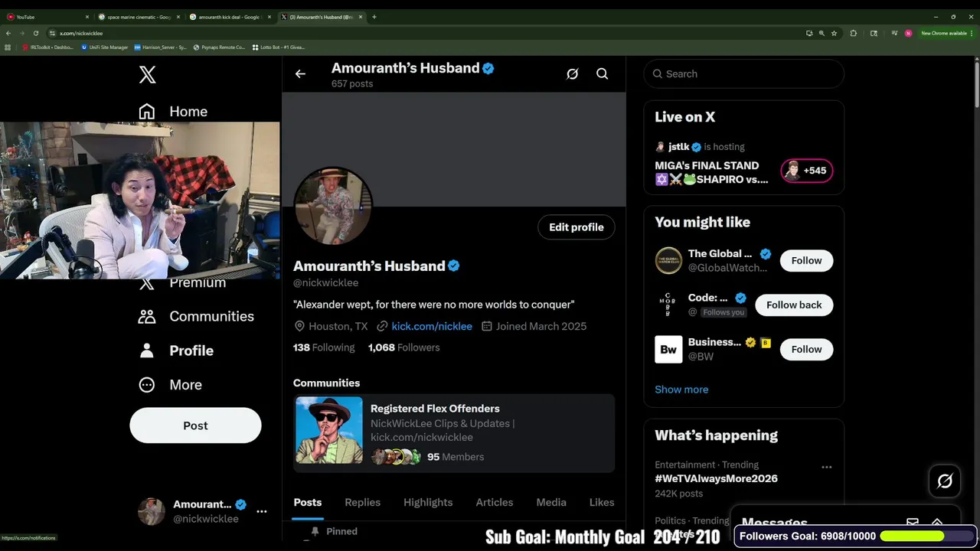Click the profile search magnifier icon
The image size is (980, 551).
603,73
